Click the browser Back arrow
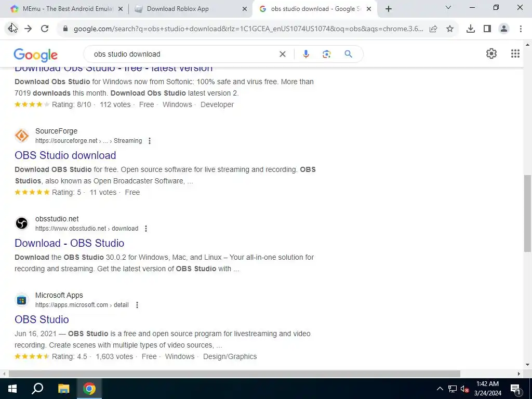Viewport: 532px width, 399px height. tap(12, 29)
